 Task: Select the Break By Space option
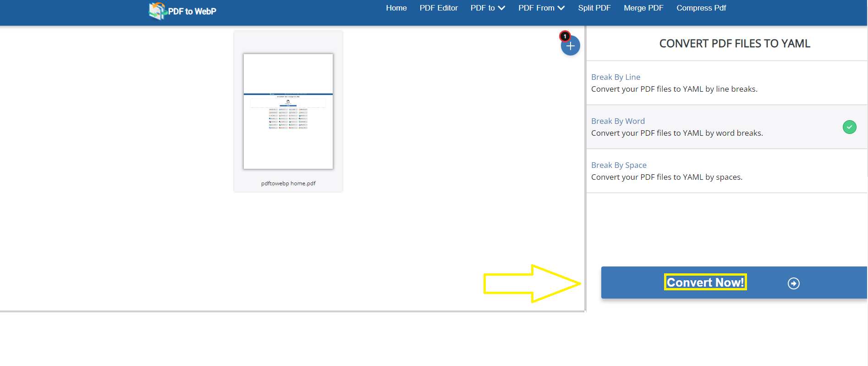727,171
